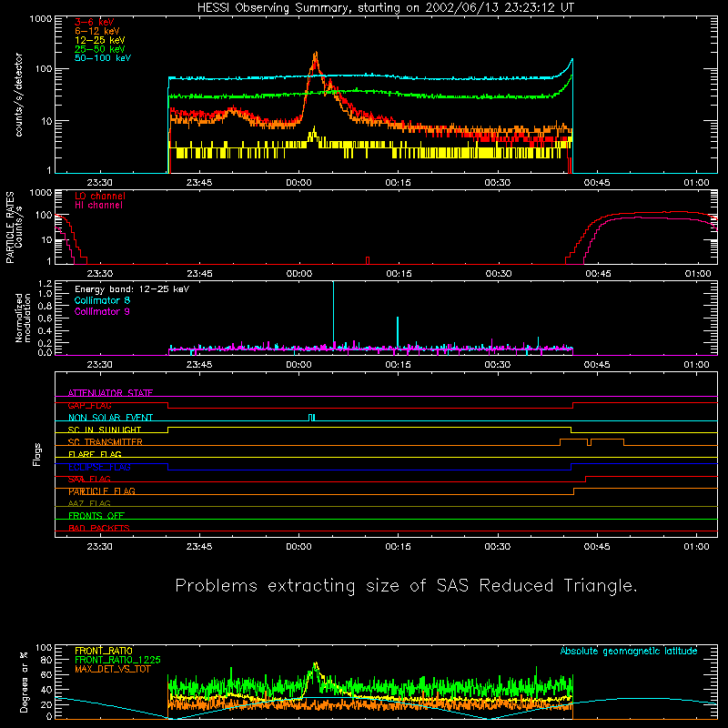Click the blue ECLIPSE_FLAG label
Viewport: 728px width, 728px height.
click(x=99, y=467)
